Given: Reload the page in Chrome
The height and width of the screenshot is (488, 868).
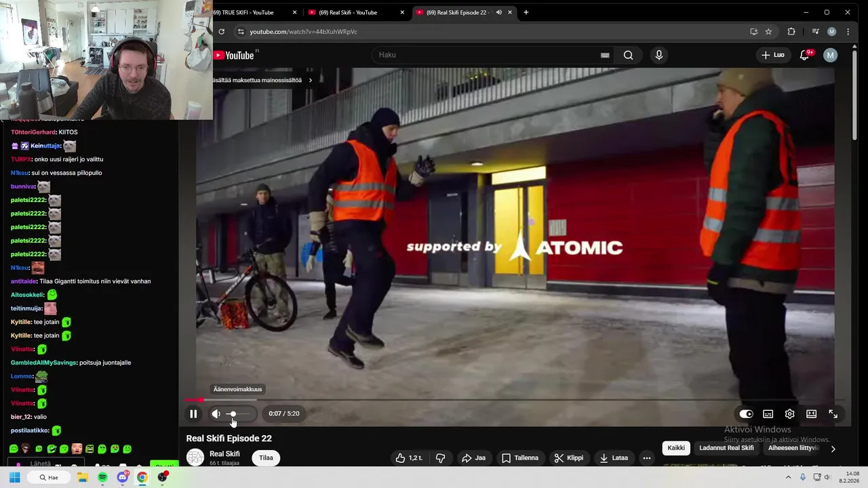Looking at the screenshot, I should click(221, 31).
